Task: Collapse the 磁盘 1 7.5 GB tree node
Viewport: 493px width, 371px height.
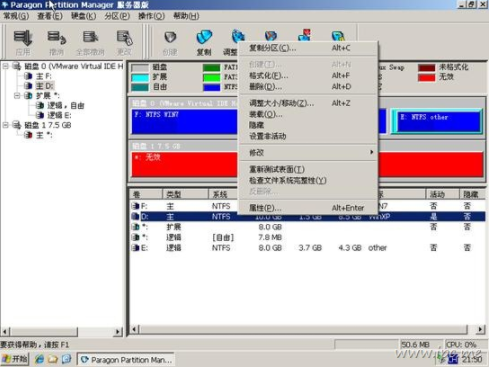Action: [6, 125]
